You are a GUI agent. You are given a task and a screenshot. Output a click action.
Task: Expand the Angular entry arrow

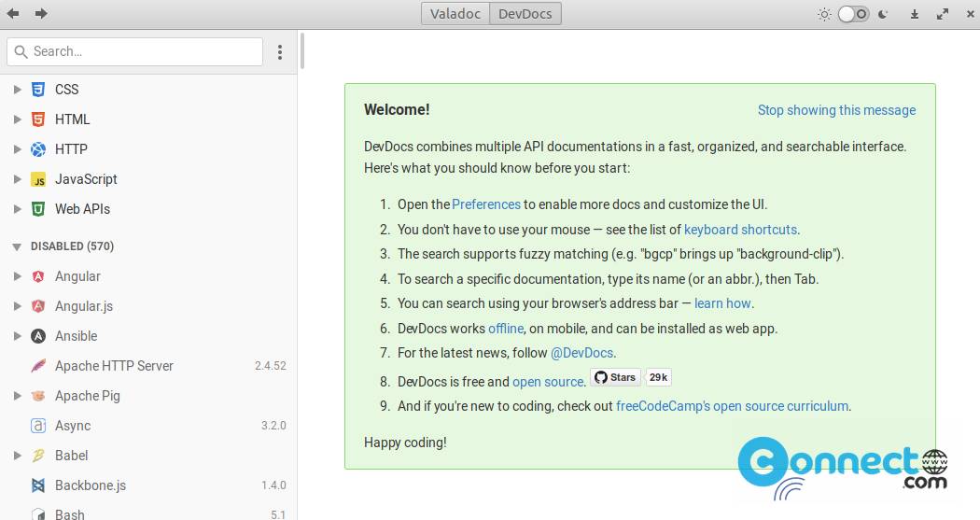click(x=18, y=276)
